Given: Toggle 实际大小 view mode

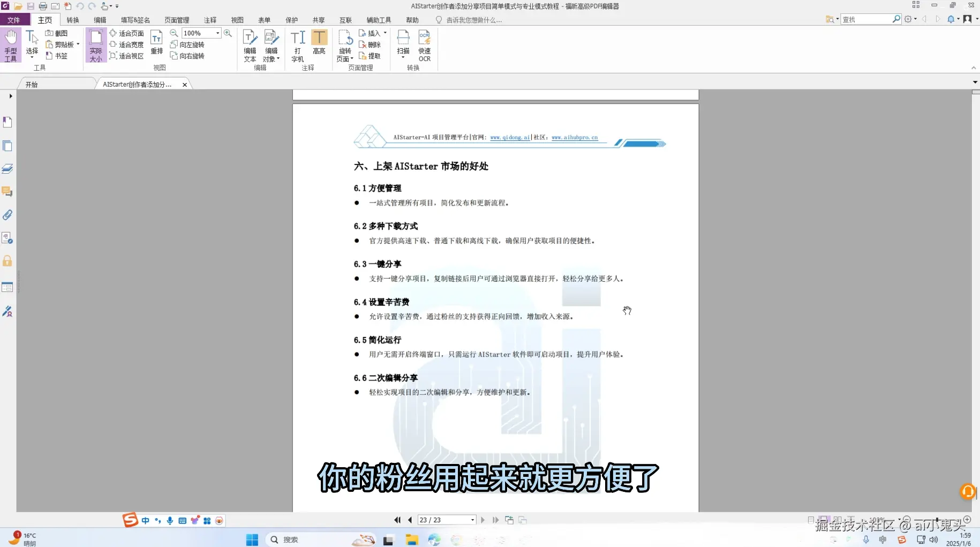Looking at the screenshot, I should pyautogui.click(x=95, y=46).
